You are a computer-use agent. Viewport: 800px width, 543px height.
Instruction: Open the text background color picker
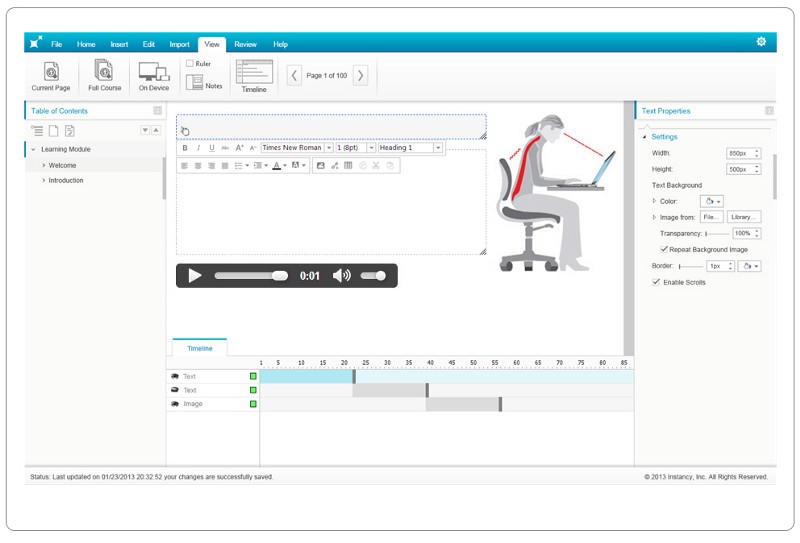[712, 201]
